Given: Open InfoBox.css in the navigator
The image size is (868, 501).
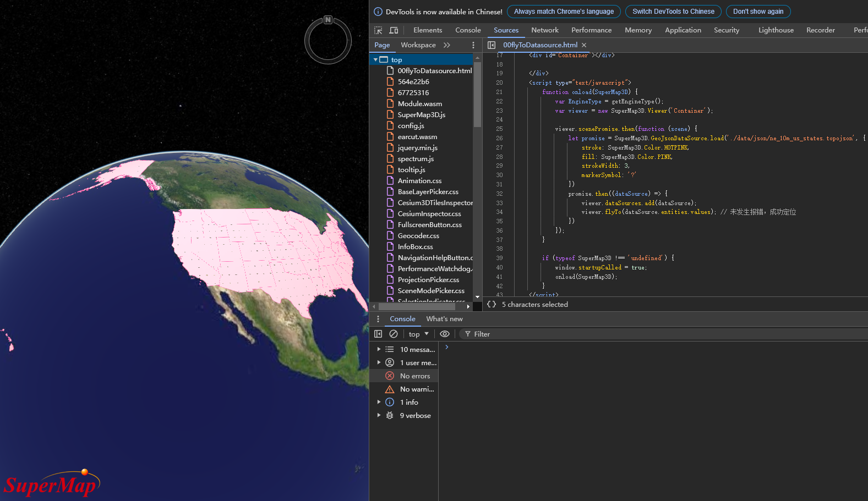Looking at the screenshot, I should (x=415, y=247).
